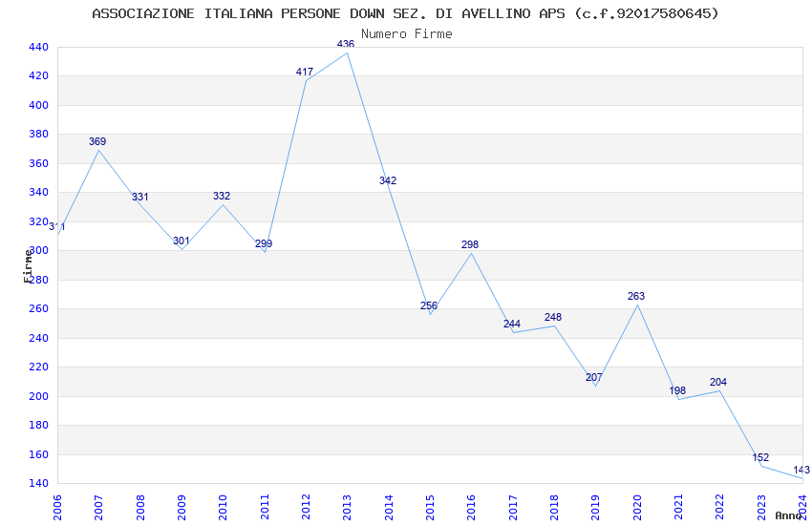
Task: Click the x-axis year label 2008
Action: click(140, 507)
